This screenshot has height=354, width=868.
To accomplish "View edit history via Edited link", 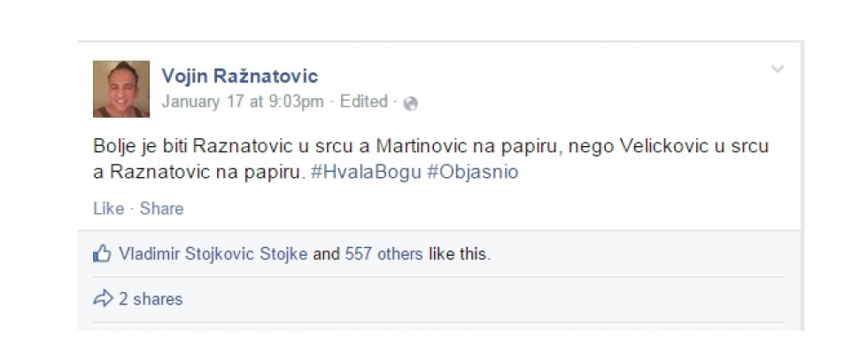I will pos(363,102).
